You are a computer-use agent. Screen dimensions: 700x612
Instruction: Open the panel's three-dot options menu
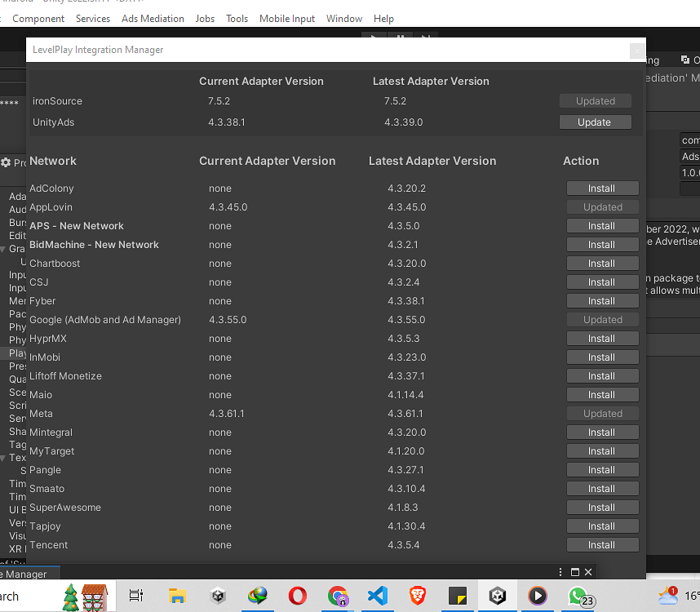tap(560, 572)
